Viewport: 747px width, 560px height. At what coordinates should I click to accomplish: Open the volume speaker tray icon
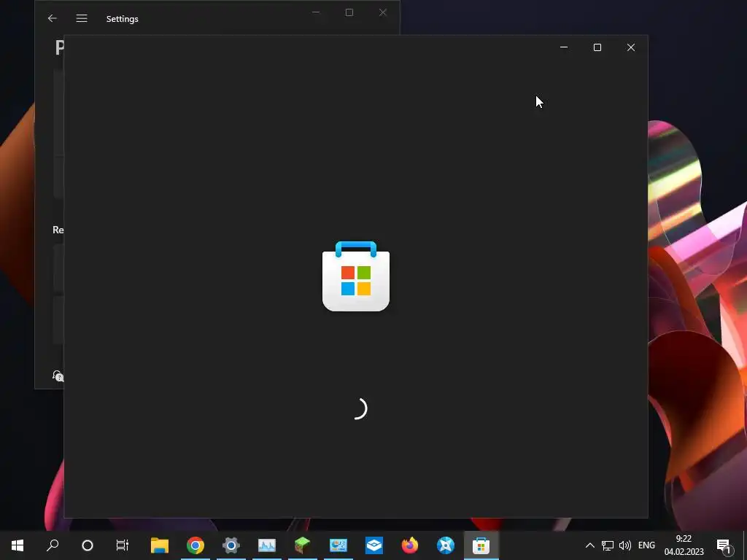(x=624, y=545)
